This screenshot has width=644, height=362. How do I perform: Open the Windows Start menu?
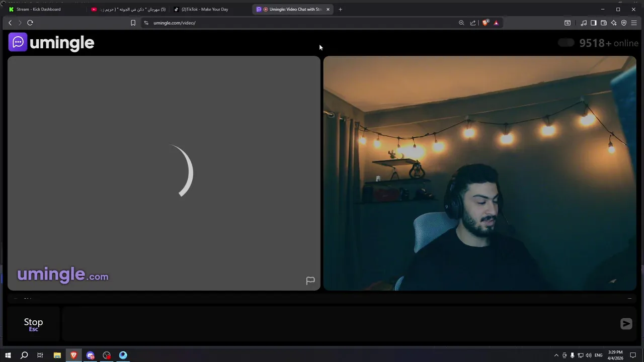tap(8, 355)
